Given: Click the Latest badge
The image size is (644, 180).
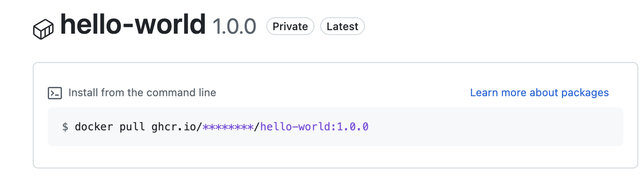Looking at the screenshot, I should click(342, 27).
